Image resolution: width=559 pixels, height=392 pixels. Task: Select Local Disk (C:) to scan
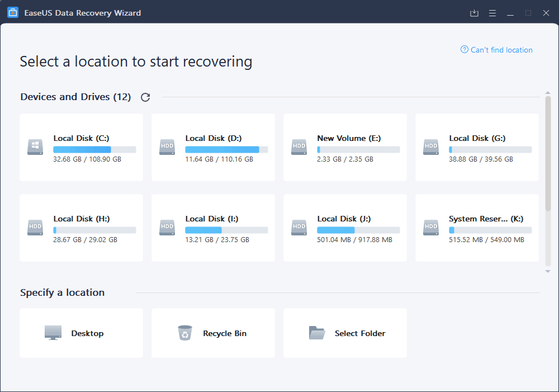pos(81,147)
